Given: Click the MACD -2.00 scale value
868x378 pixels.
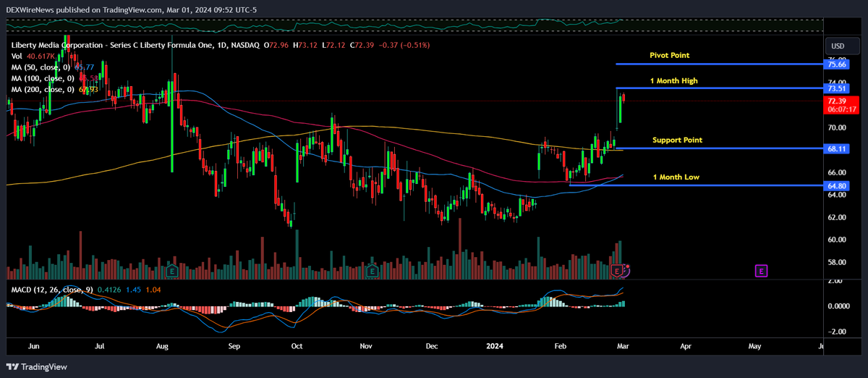Looking at the screenshot, I should click(838, 332).
